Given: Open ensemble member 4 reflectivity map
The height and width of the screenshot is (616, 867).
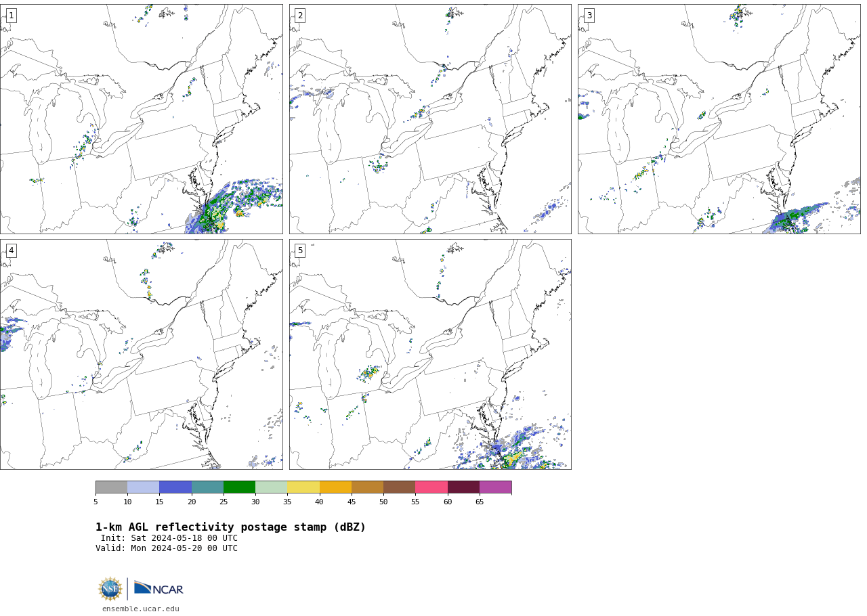Looking at the screenshot, I should (141, 354).
